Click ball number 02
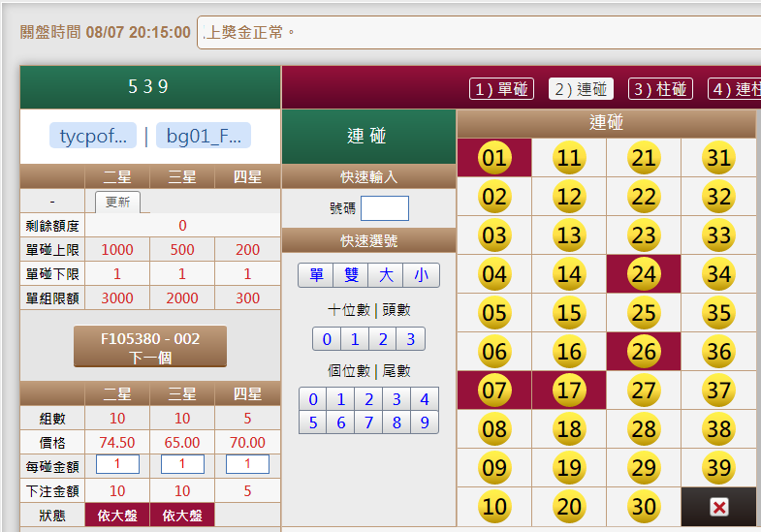This screenshot has height=532, width=761. pos(494,197)
